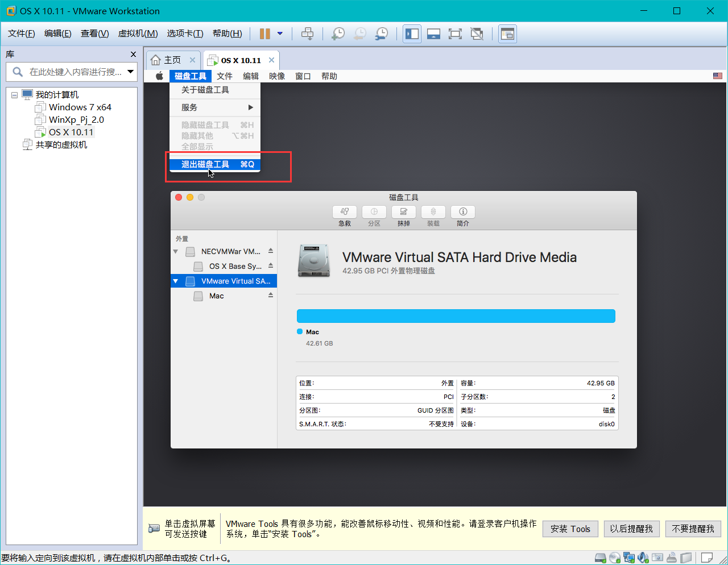
Task: Select Windows 7 x64 virtual machine
Action: [x=80, y=107]
